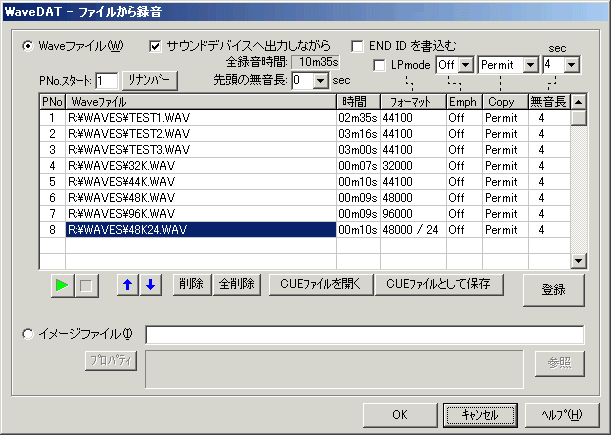611x435 pixels.
Task: Click the 登録 register button
Action: (x=554, y=290)
